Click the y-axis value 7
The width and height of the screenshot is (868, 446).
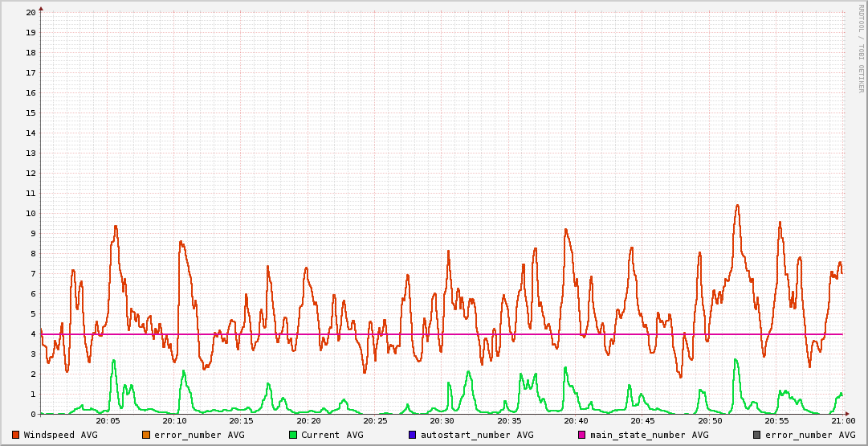click(34, 274)
